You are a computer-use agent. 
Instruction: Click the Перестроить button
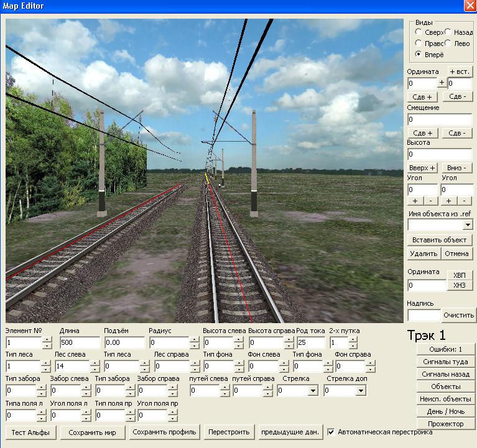[229, 432]
